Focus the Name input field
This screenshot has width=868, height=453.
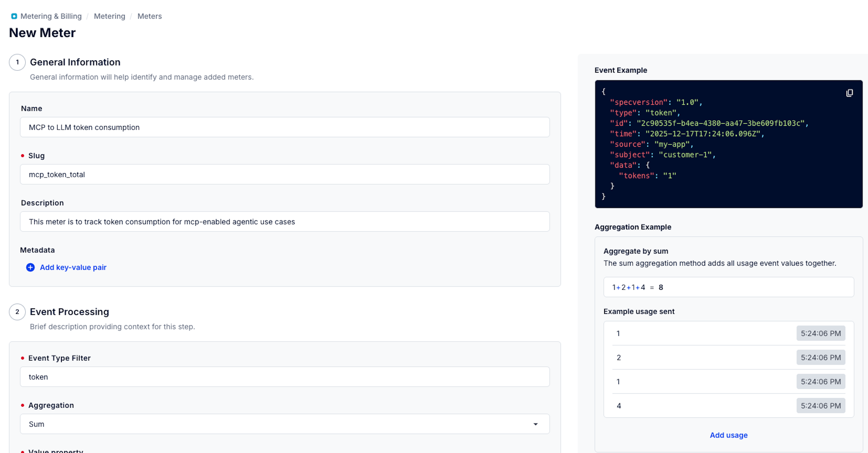pyautogui.click(x=285, y=127)
